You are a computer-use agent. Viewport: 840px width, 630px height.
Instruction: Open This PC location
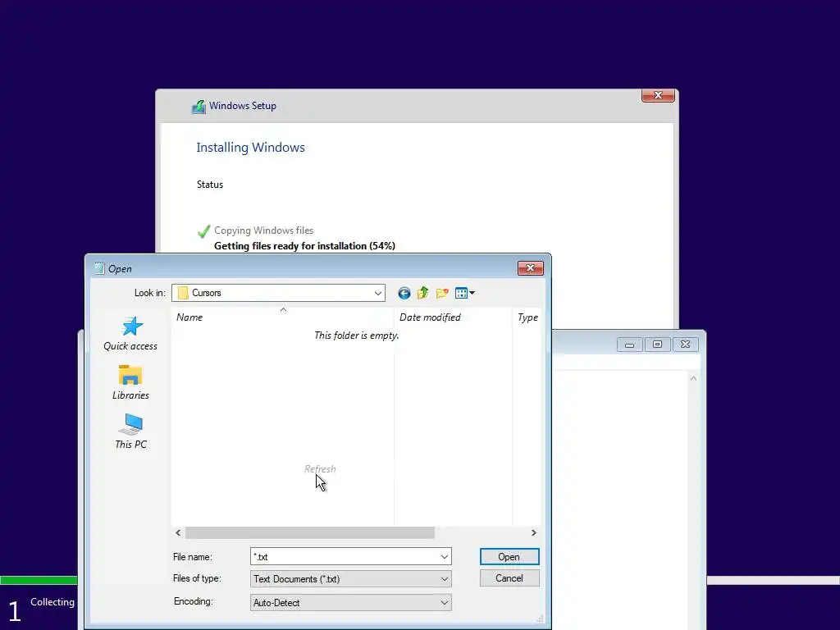[130, 431]
